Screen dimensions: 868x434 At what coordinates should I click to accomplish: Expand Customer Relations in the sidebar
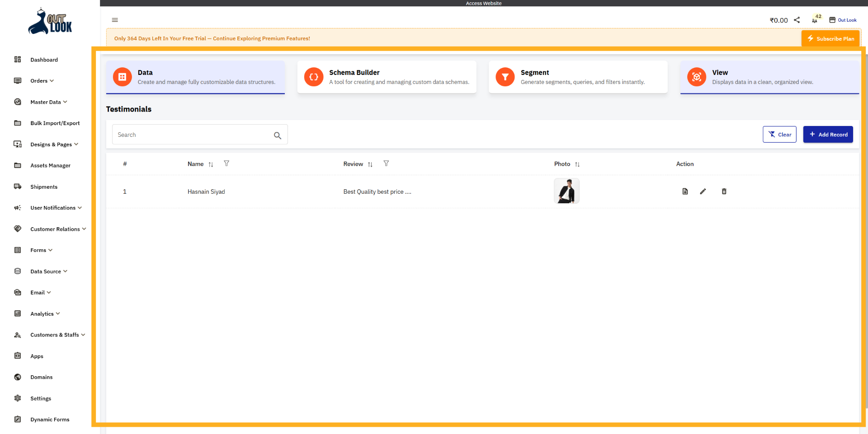click(58, 229)
